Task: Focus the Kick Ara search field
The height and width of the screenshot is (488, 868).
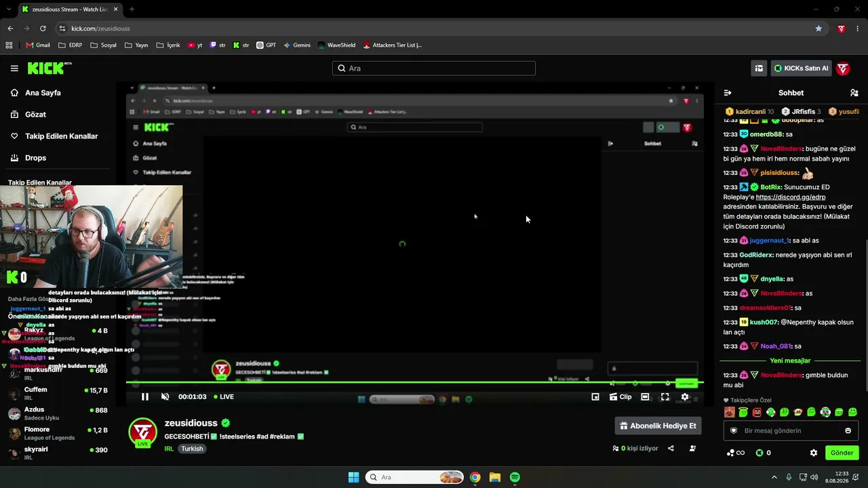Action: tap(434, 68)
